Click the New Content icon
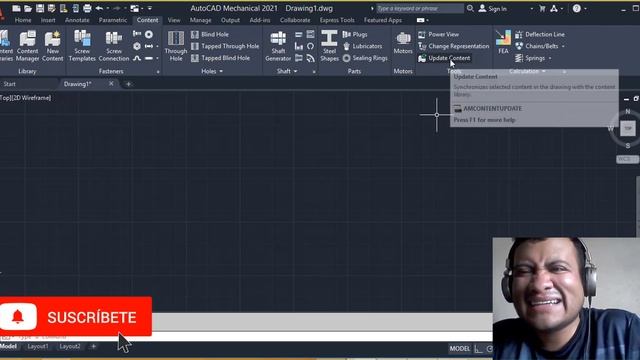640x360 pixels. click(53, 46)
